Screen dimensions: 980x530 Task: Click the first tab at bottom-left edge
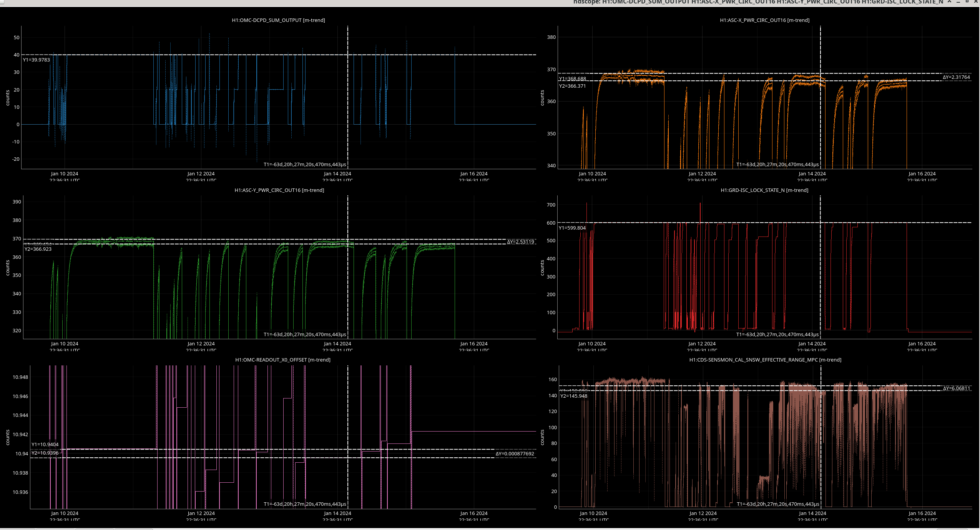17,529
